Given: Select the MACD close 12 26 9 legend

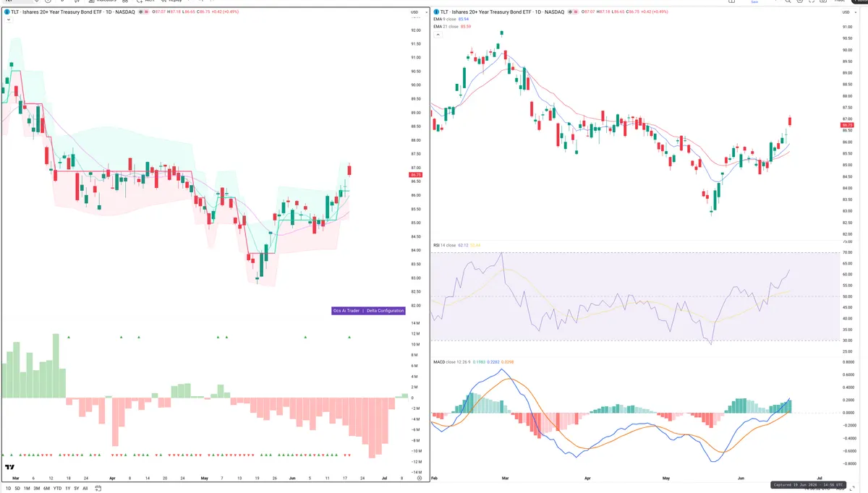Looking at the screenshot, I should (x=451, y=361).
